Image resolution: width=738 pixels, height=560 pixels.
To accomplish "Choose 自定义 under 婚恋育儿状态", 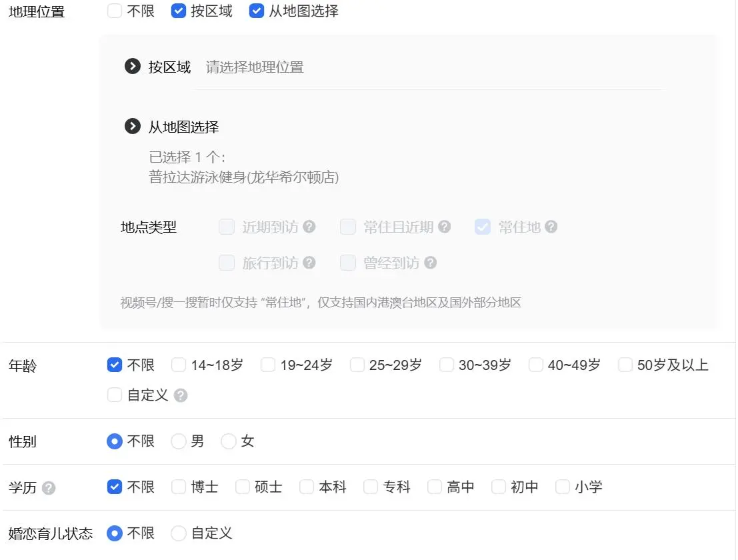I will click(x=178, y=533).
